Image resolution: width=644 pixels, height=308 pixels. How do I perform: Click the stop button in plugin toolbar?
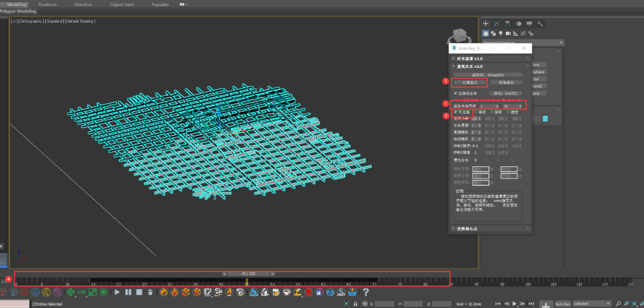point(139,292)
